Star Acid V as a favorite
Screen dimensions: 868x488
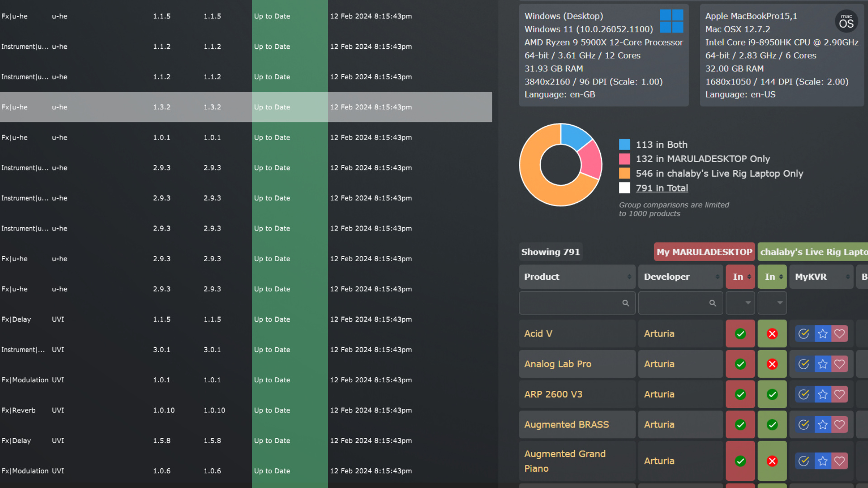[823, 334]
